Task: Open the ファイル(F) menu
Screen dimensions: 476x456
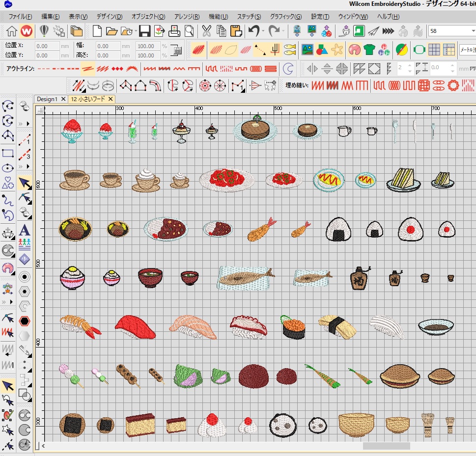Action: click(20, 16)
